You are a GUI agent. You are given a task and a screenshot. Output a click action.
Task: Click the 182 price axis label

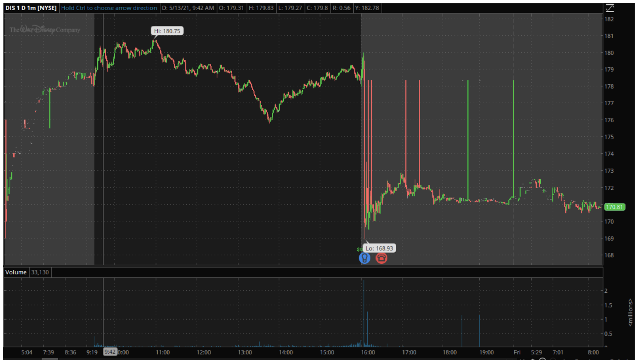click(609, 19)
